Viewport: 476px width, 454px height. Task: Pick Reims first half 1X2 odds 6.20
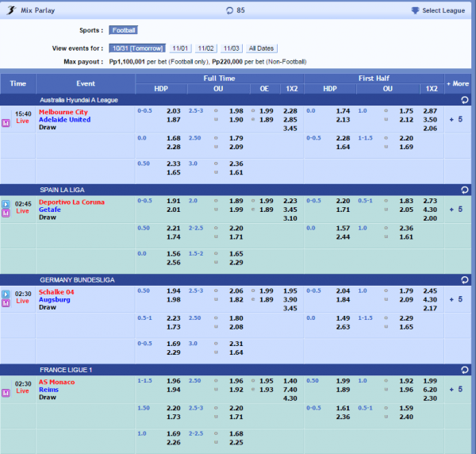coord(430,390)
